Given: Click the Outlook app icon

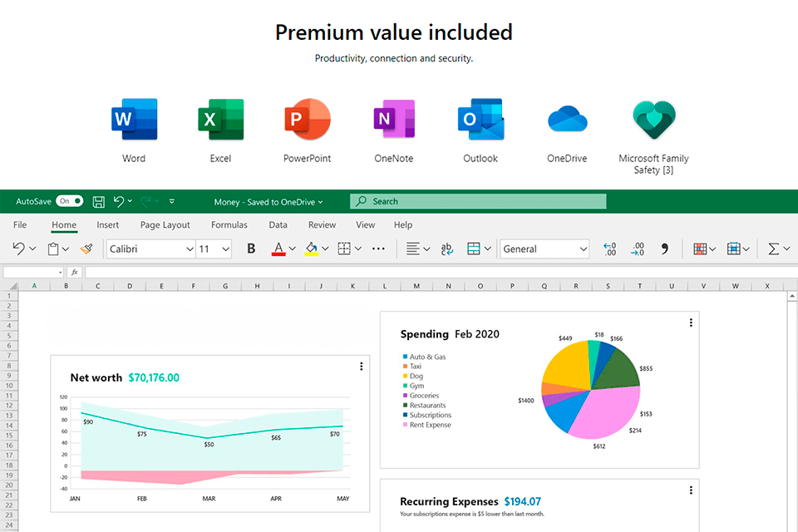Looking at the screenshot, I should [x=481, y=119].
